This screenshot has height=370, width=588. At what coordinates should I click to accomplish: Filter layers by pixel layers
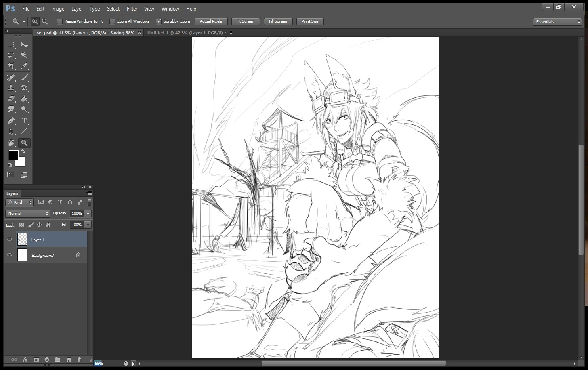click(x=41, y=202)
